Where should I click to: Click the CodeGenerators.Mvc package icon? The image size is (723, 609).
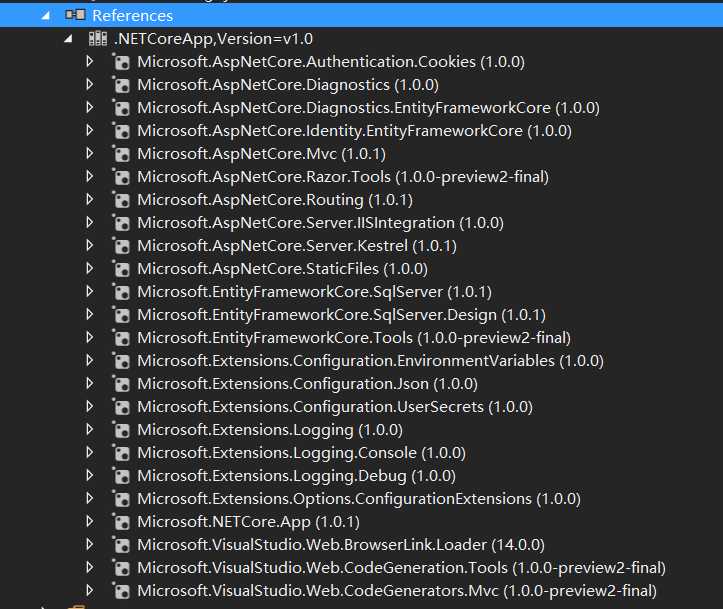(x=122, y=591)
